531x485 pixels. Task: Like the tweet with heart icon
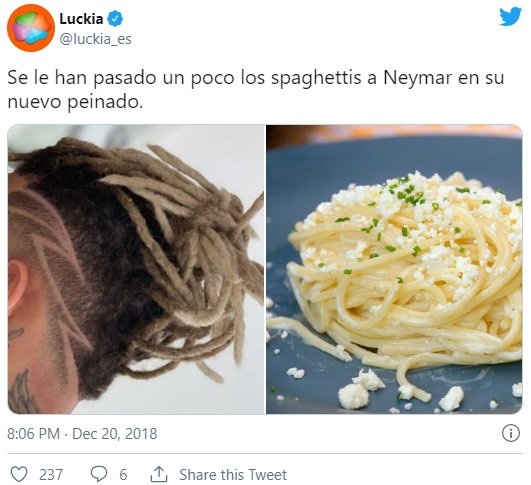point(19,474)
